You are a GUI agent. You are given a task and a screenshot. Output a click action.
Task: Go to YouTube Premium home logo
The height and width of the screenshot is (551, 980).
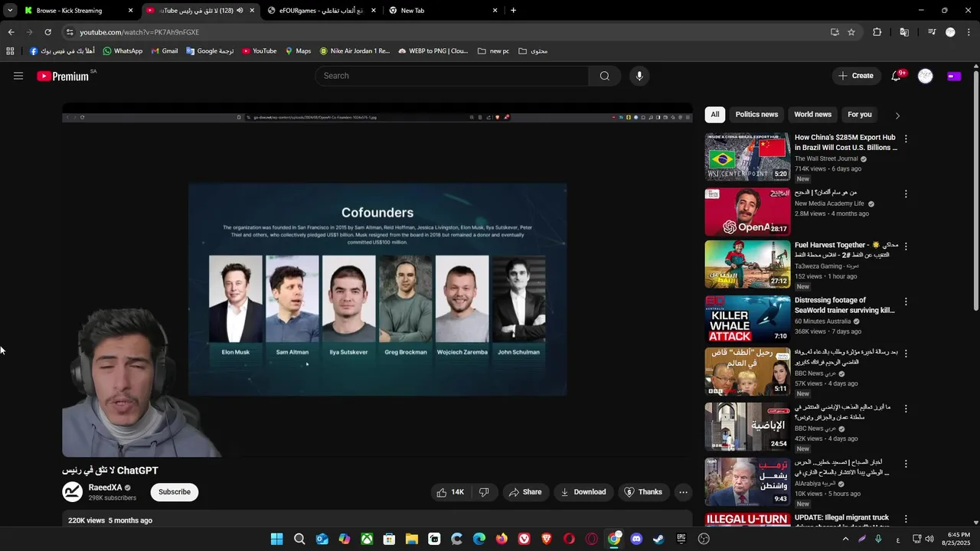pyautogui.click(x=63, y=76)
